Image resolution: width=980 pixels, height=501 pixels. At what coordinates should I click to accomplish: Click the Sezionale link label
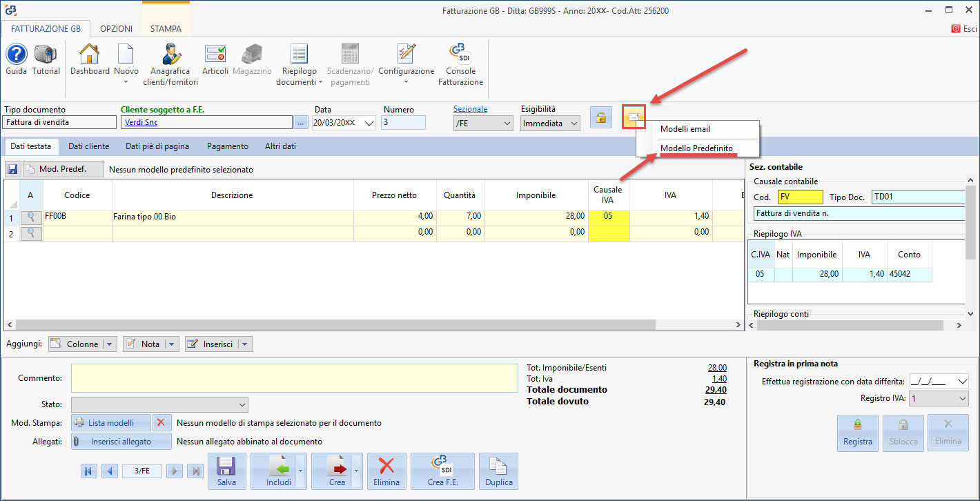470,109
